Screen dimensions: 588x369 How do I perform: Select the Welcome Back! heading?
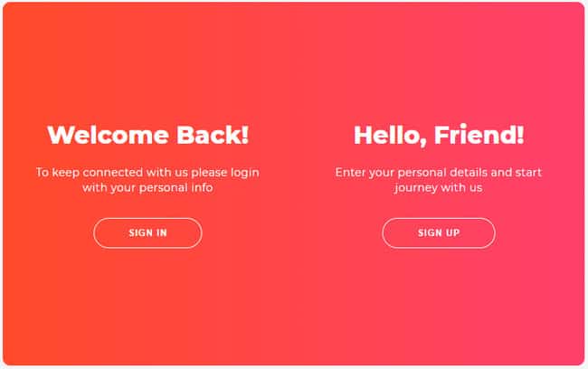coord(147,135)
